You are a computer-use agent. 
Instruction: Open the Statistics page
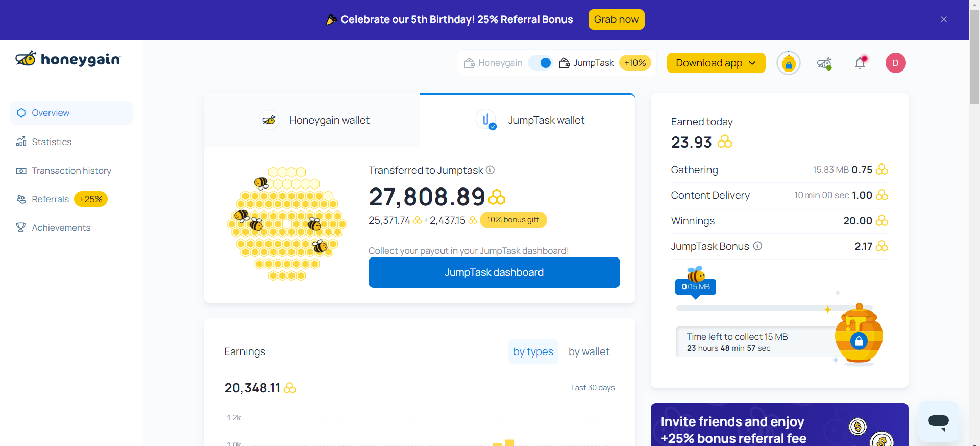(x=51, y=142)
